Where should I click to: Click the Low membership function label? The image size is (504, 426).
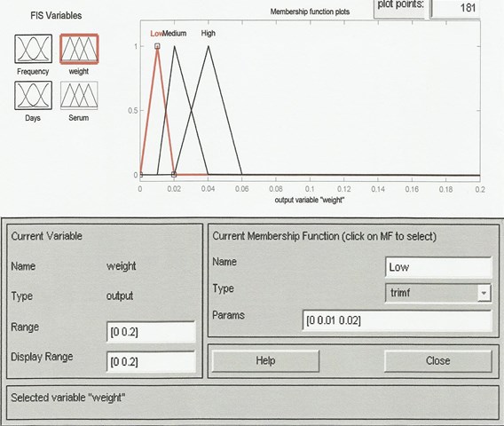coord(156,33)
